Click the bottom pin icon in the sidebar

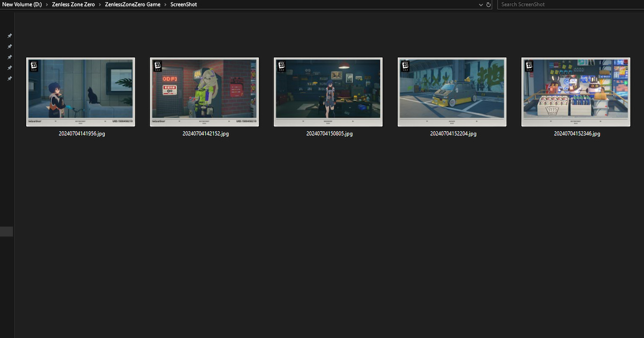[x=9, y=78]
